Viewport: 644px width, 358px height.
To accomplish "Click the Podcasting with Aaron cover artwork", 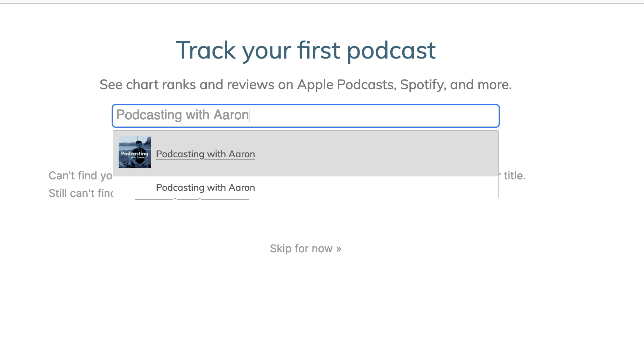I will tap(134, 152).
